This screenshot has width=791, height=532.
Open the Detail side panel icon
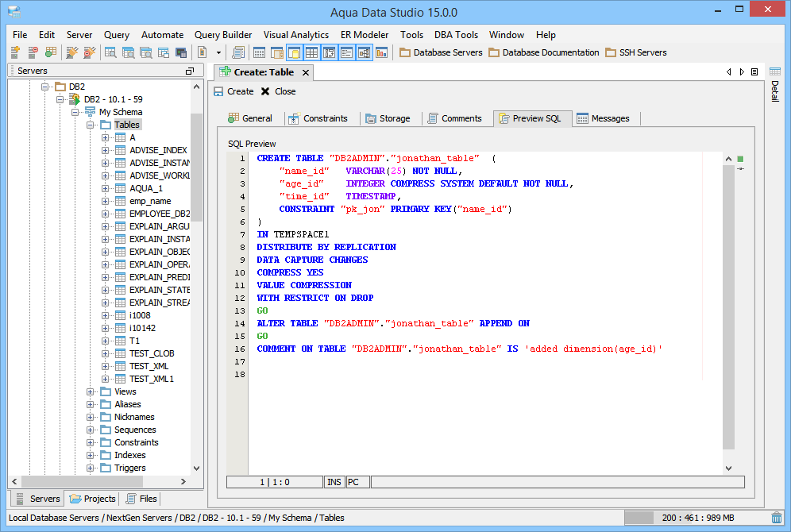tap(775, 73)
